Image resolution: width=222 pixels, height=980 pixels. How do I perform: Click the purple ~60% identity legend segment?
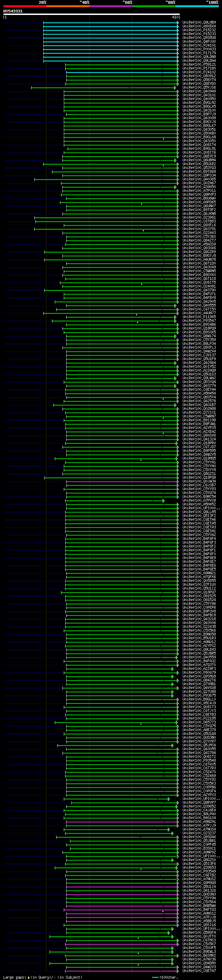pos(111,6)
